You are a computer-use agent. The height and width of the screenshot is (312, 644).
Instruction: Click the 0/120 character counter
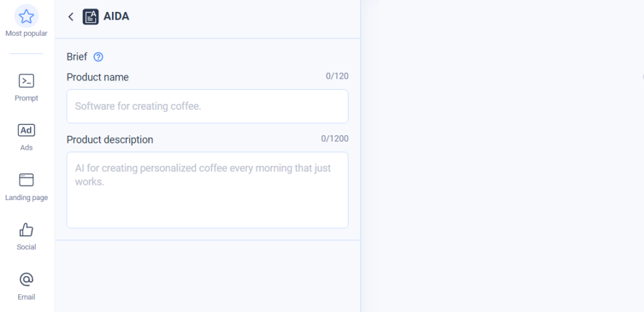pos(337,76)
